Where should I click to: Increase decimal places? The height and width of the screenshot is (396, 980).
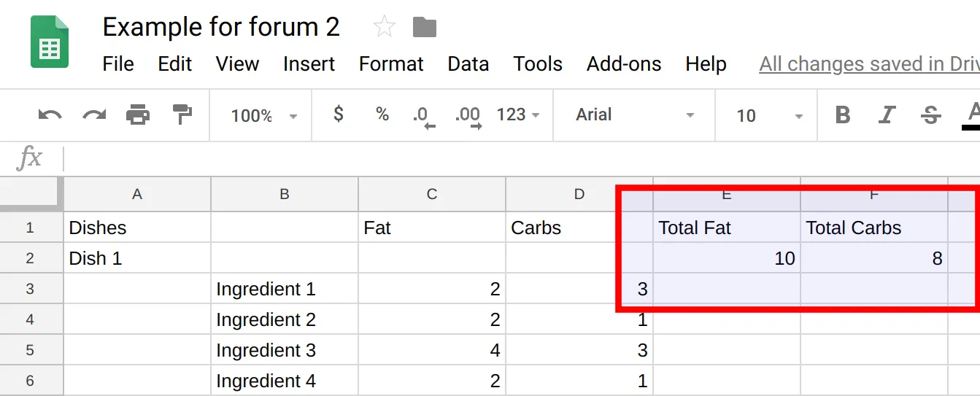pyautogui.click(x=468, y=115)
